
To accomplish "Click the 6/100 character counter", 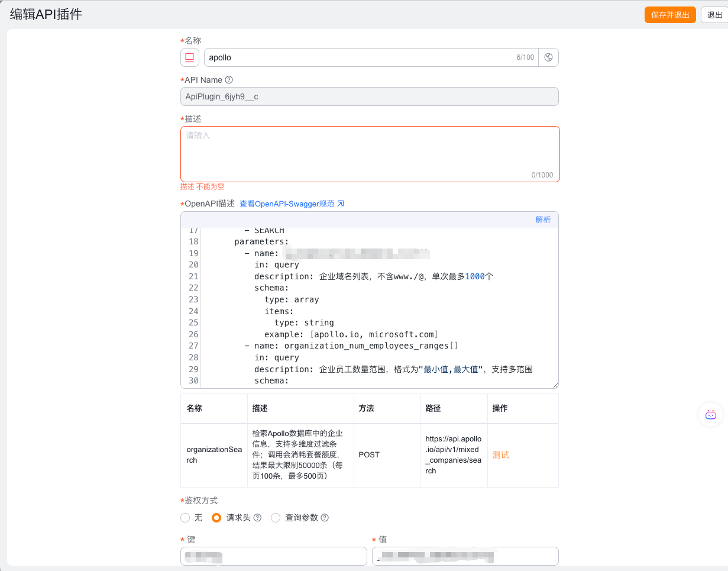I will coord(525,57).
